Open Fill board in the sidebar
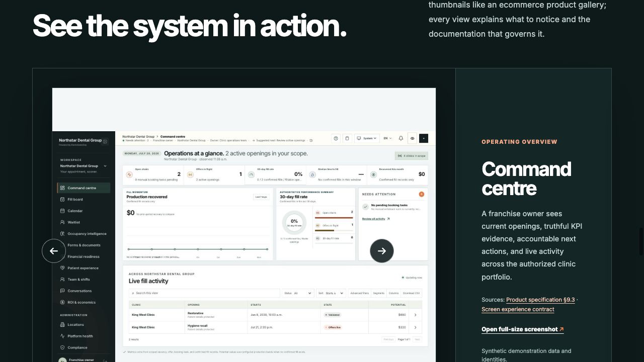Viewport: 644px width, 362px height. click(84, 200)
